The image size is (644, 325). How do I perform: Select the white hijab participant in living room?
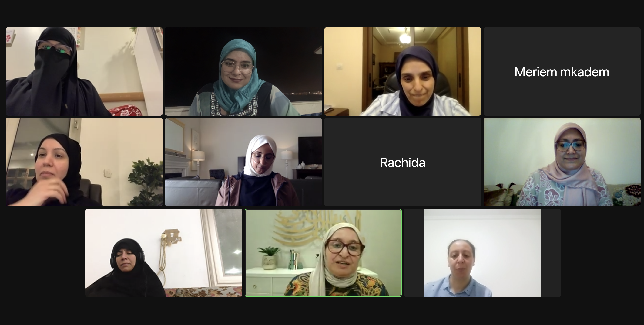click(243, 162)
